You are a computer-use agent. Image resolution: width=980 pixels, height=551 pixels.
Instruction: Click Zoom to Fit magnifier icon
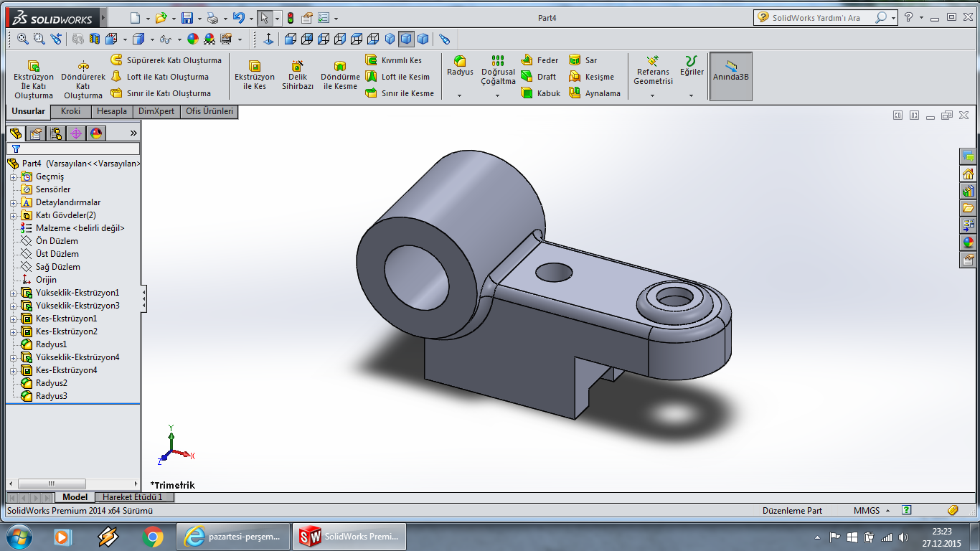click(22, 39)
